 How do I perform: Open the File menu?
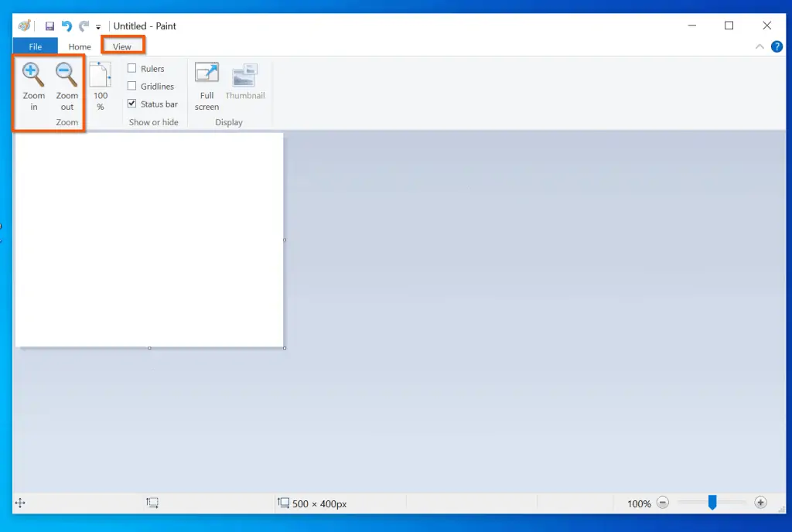36,47
